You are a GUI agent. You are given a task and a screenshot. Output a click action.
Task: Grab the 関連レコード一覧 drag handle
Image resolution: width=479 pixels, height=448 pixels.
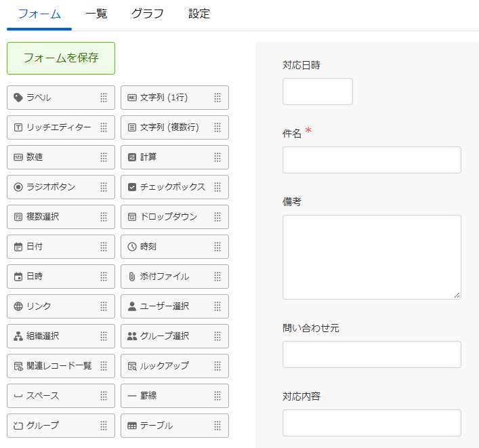(104, 366)
